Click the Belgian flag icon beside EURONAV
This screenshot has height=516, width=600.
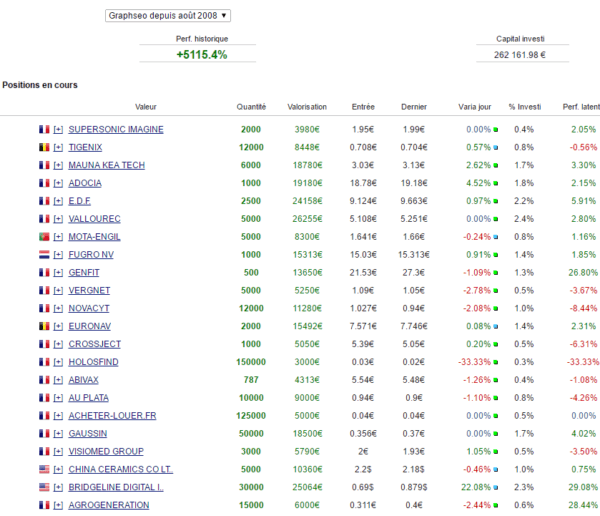[x=44, y=326]
